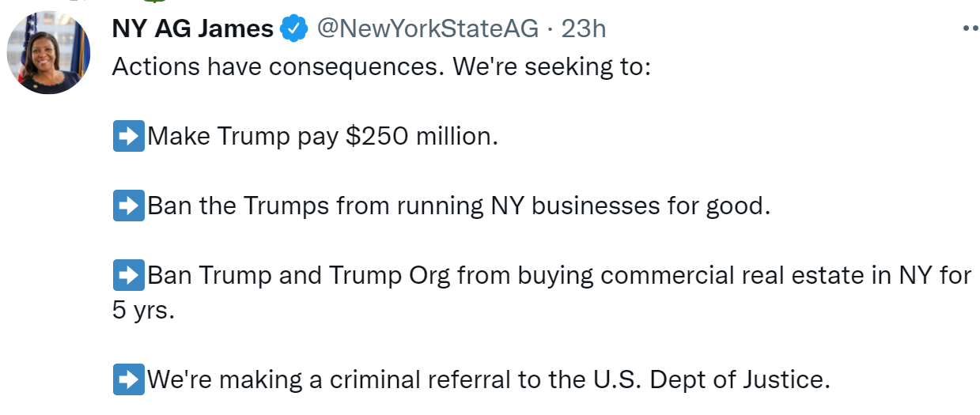The width and height of the screenshot is (980, 415).
Task: Click the arrow emoji before "Make Trump pay"
Action: [128, 137]
